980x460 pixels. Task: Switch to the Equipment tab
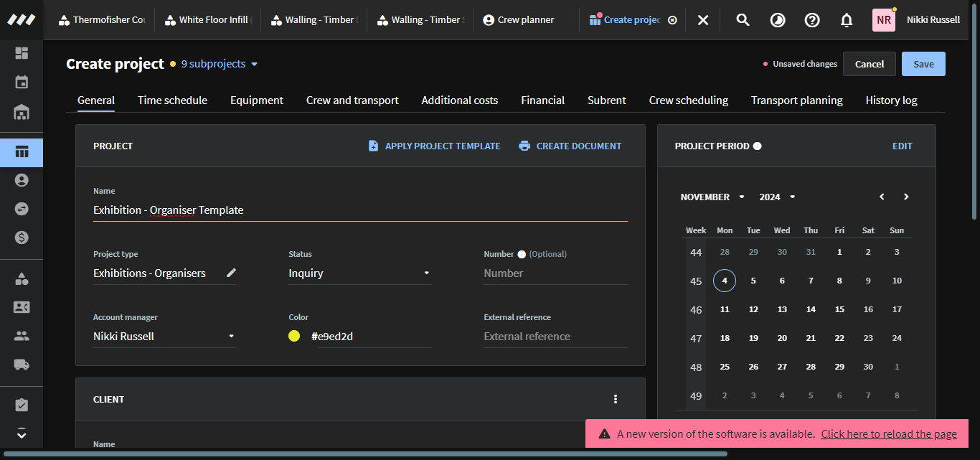point(257,100)
